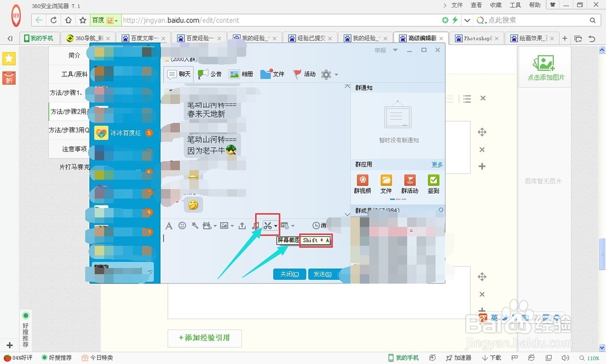
Task: Open the scissors tool dropdown arrow
Action: 276,225
